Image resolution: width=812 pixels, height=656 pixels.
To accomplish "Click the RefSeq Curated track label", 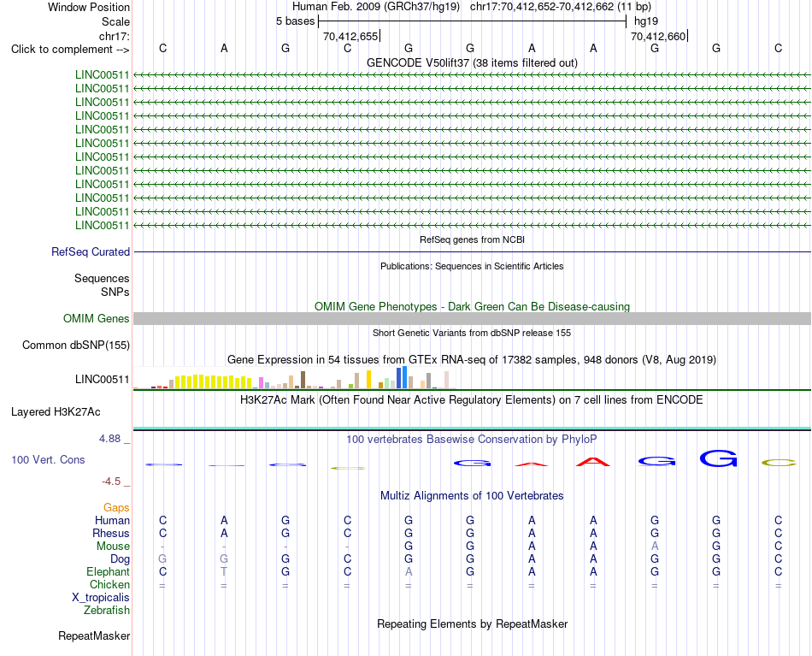I will tap(91, 251).
